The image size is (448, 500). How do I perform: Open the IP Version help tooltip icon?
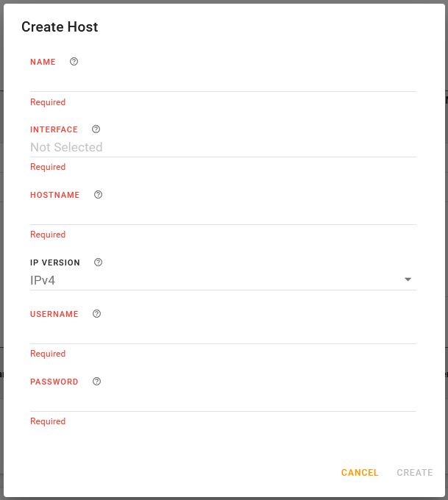[x=99, y=262]
